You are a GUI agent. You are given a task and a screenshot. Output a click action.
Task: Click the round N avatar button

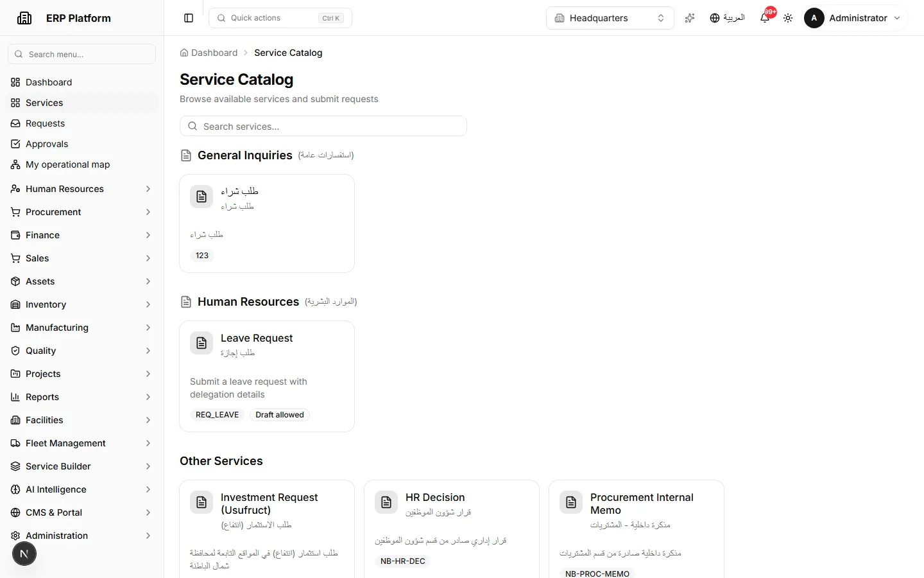pyautogui.click(x=24, y=554)
